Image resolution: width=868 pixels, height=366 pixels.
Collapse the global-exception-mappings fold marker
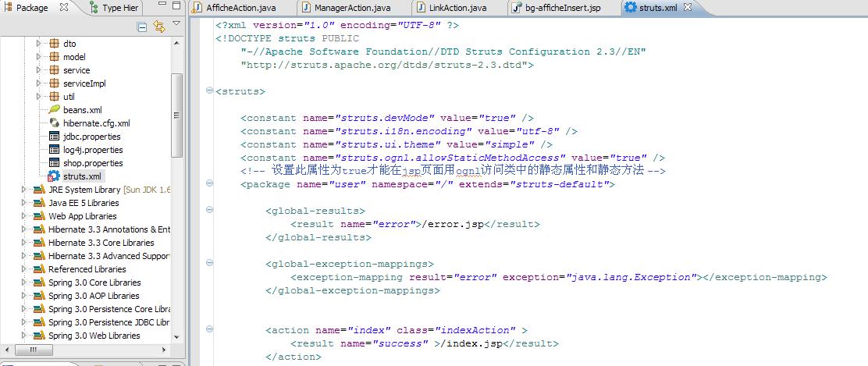[x=209, y=263]
